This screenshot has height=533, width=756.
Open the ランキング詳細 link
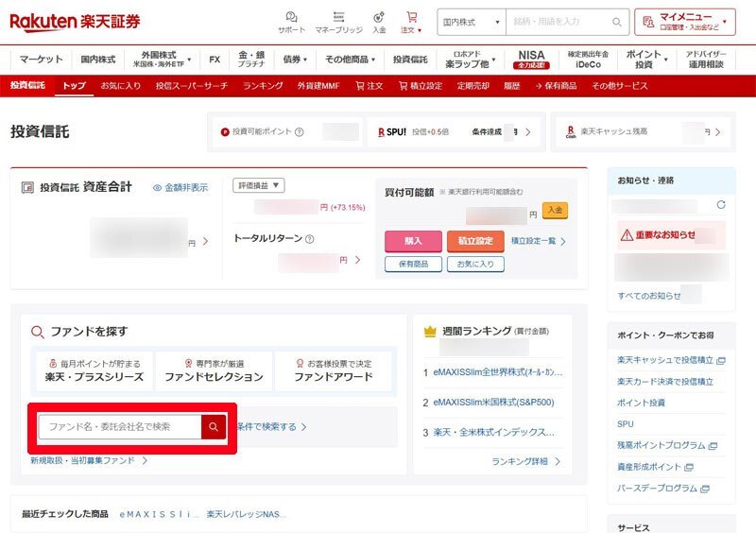pyautogui.click(x=525, y=461)
